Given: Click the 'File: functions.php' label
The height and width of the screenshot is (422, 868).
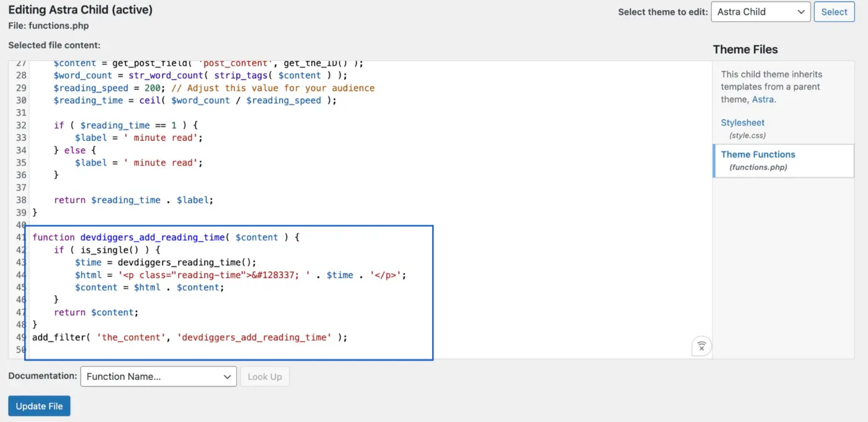Looking at the screenshot, I should (48, 26).
